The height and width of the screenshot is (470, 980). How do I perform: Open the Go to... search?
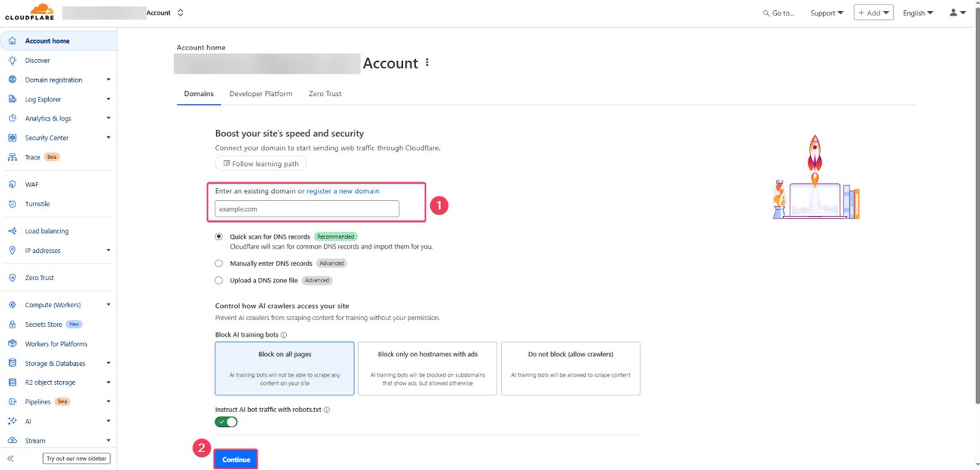click(x=779, y=13)
